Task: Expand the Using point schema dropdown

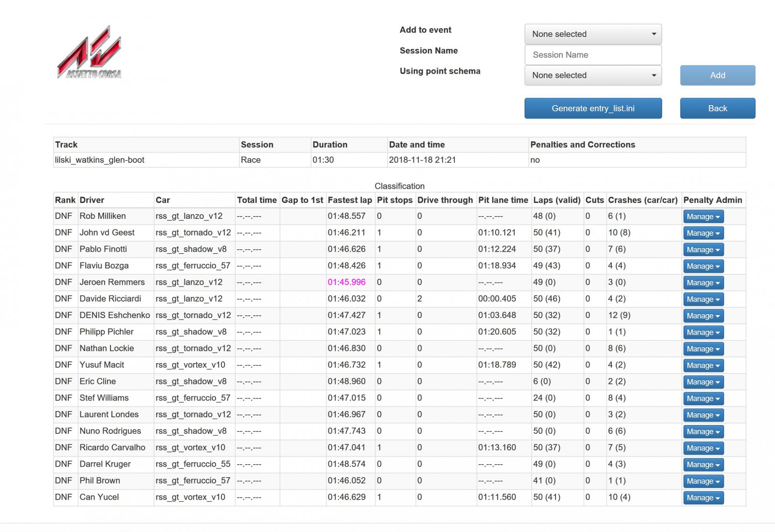Action: tap(593, 76)
